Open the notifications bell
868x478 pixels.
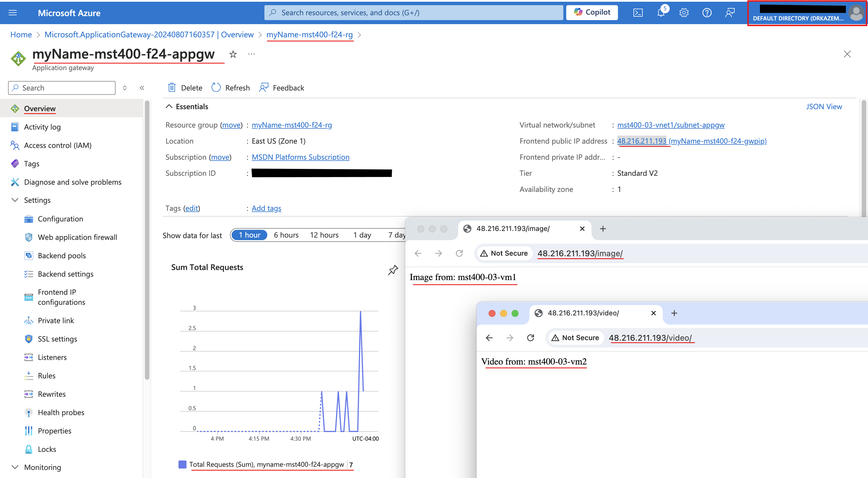click(661, 13)
